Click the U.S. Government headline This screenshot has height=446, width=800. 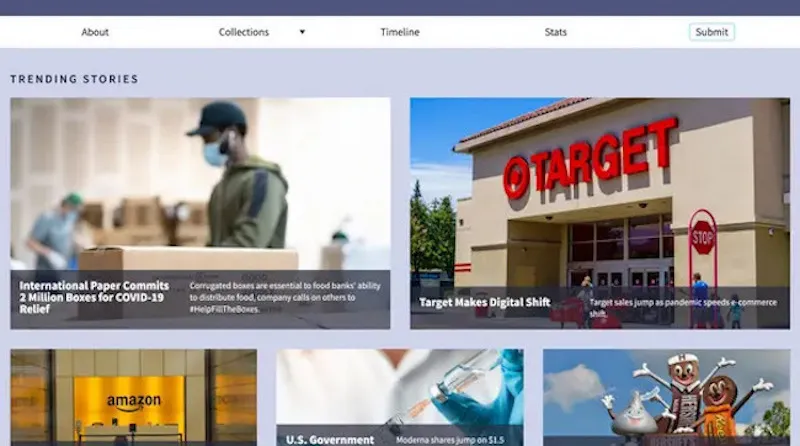pos(330,440)
